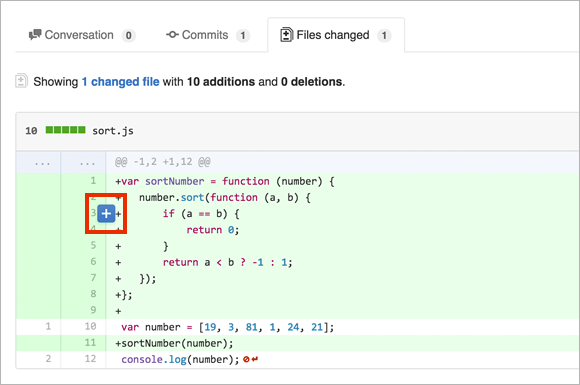The width and height of the screenshot is (580, 385).
Task: Click the additions count 10 beside sort.js
Action: [x=31, y=131]
